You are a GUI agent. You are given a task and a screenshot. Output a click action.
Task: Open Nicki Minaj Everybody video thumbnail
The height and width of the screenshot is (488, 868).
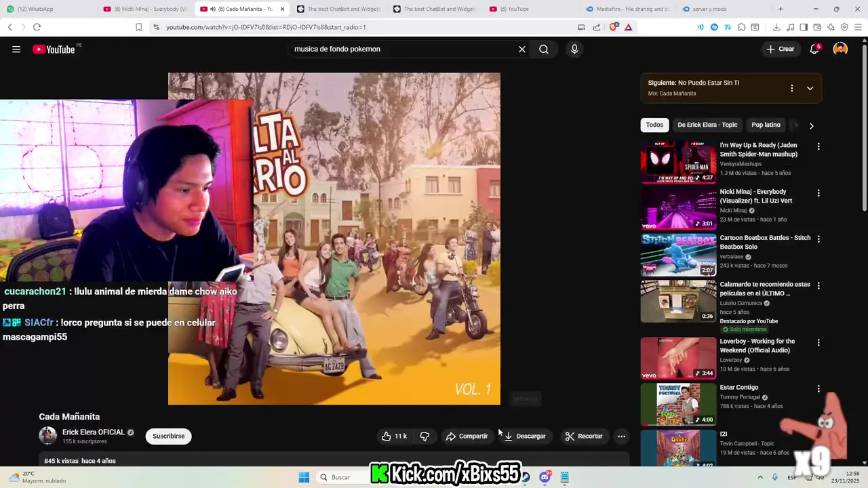click(678, 209)
